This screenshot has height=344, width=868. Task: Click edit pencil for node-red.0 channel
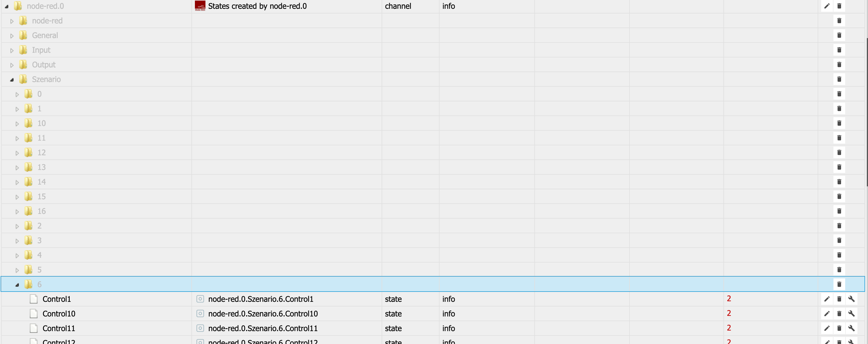click(x=826, y=6)
